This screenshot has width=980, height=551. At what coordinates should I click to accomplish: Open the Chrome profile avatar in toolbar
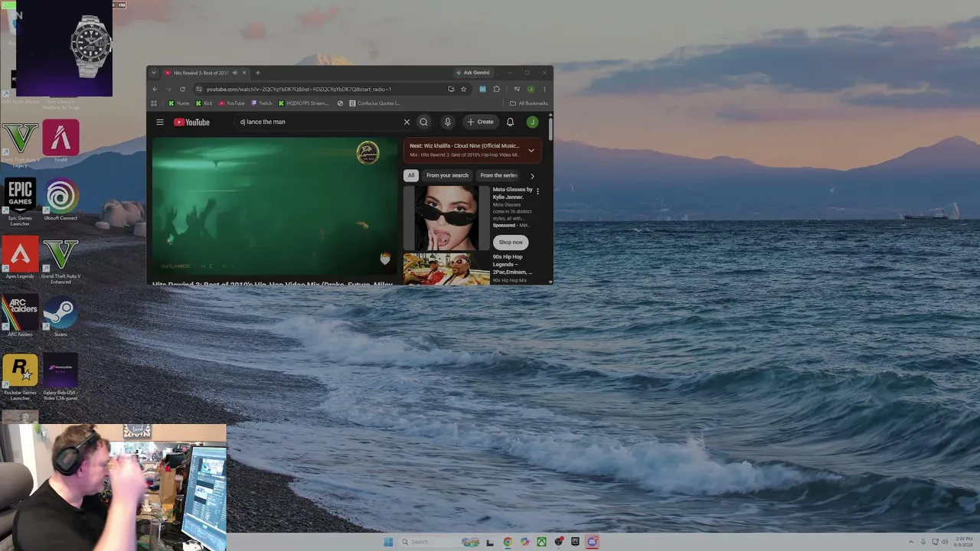click(531, 89)
